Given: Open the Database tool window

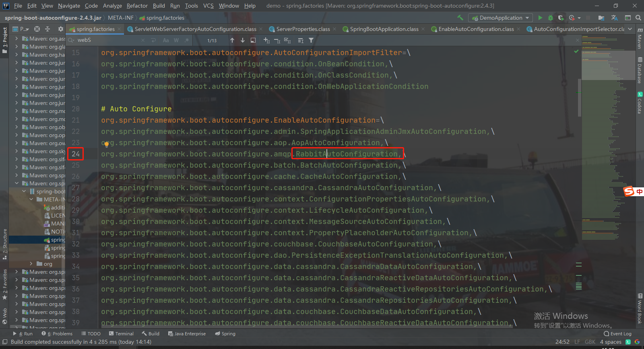Looking at the screenshot, I should pos(640,70).
